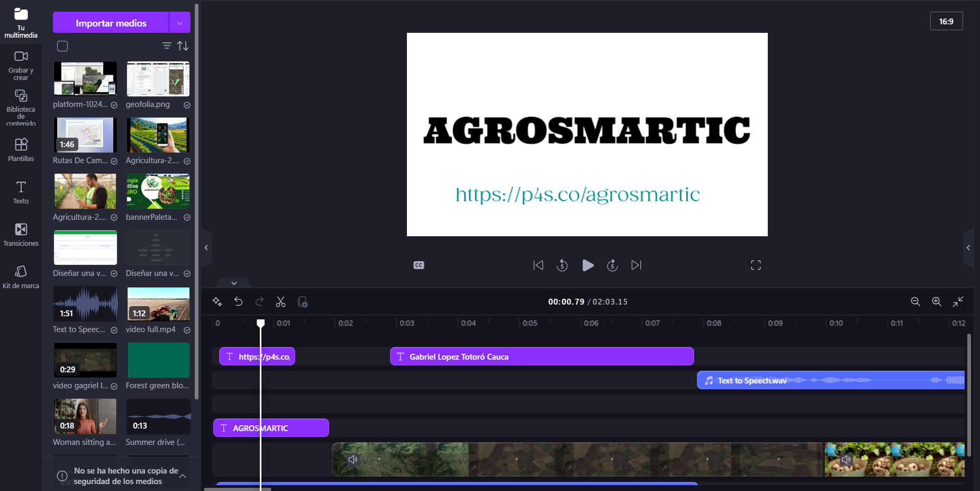Mute the aerial field video clip
The image size is (980, 491).
pos(353,459)
